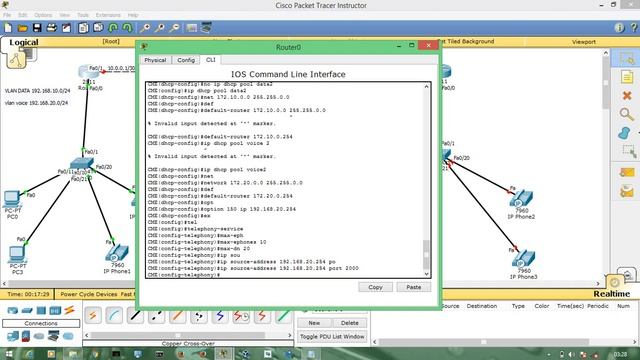Switch to Physical tab in Router0
The image size is (640, 360).
(155, 60)
